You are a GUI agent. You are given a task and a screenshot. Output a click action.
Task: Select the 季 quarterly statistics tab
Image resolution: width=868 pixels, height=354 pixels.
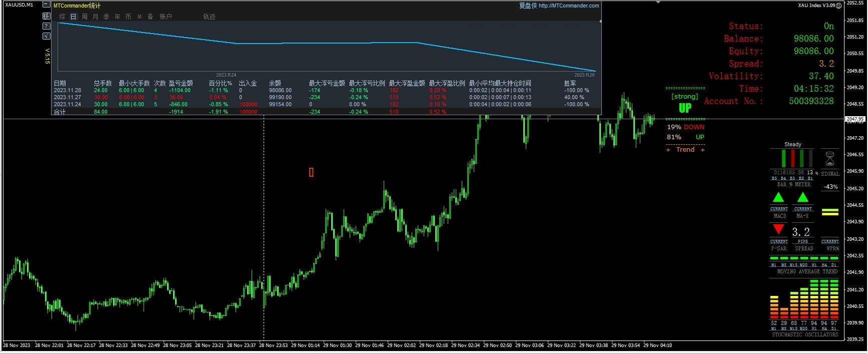[x=106, y=17]
